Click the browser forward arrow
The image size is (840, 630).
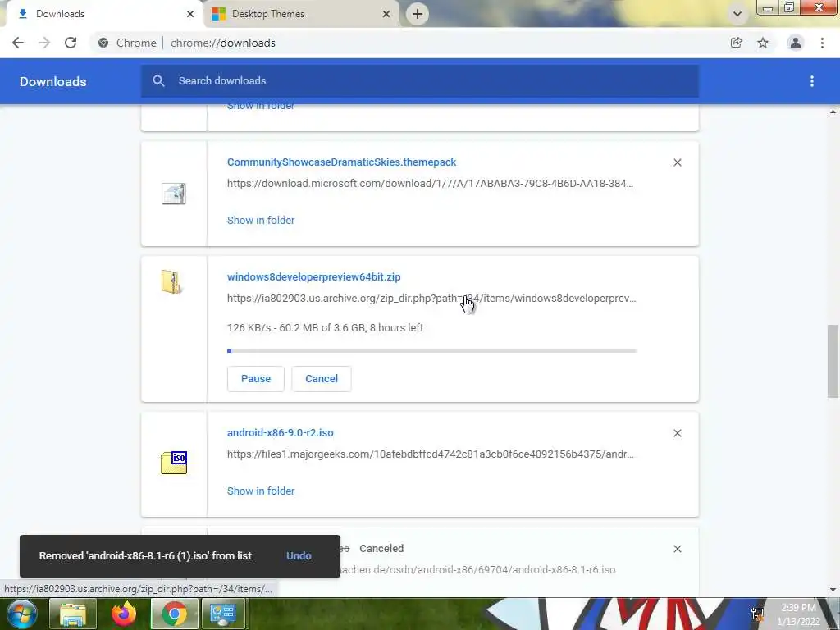point(44,43)
